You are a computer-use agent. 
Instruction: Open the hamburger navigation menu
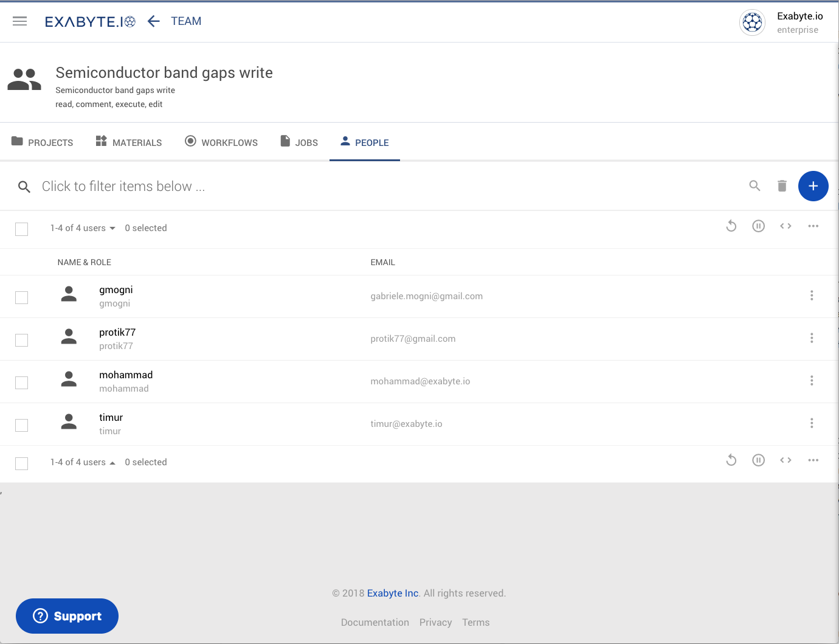pyautogui.click(x=19, y=21)
